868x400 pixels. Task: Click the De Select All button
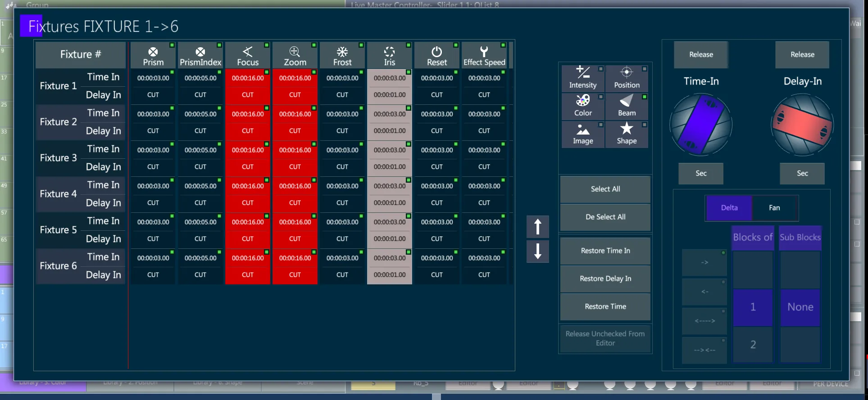pyautogui.click(x=605, y=217)
